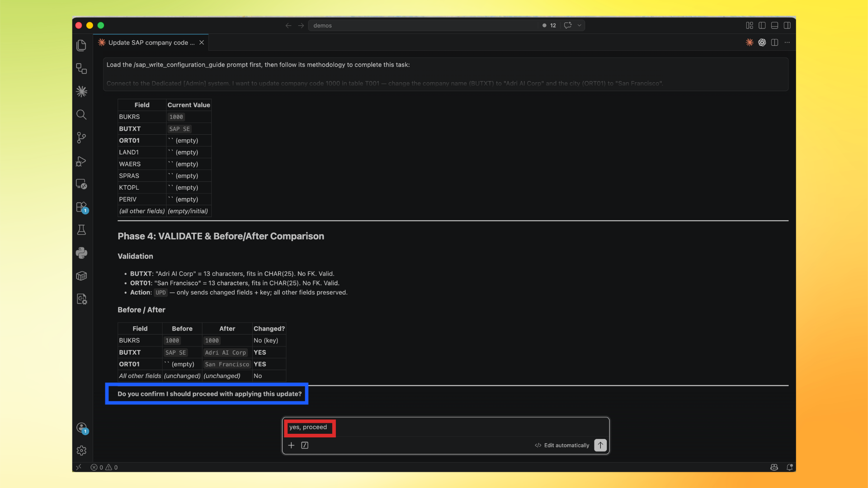The height and width of the screenshot is (488, 868).
Task: Click the KTOPL field row
Action: (165, 188)
